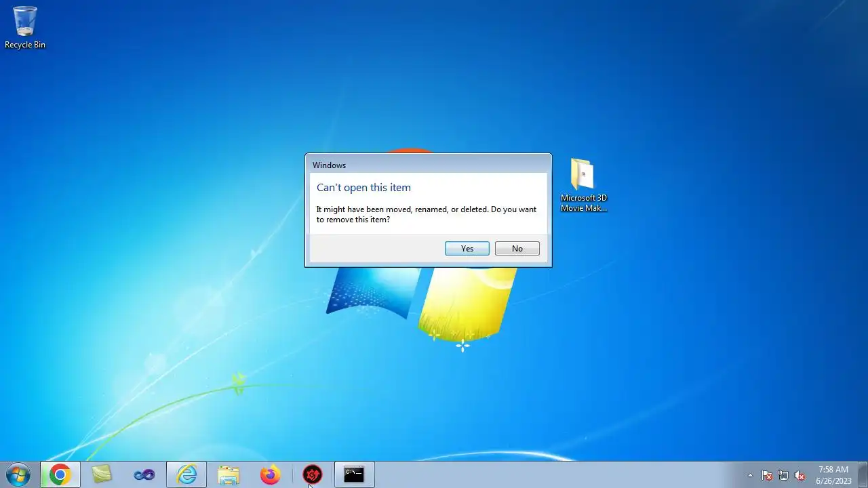
Task: Click the Show desktop strip
Action: point(863,475)
